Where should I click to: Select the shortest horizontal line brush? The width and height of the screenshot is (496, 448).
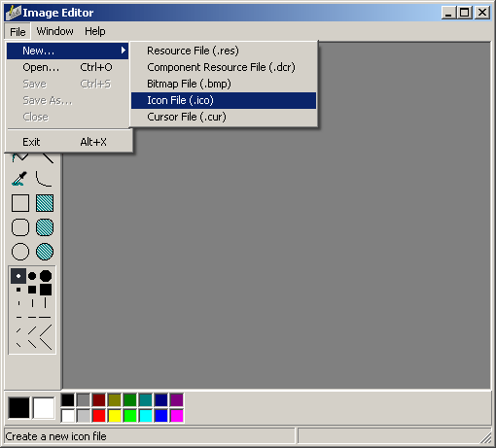[x=18, y=317]
